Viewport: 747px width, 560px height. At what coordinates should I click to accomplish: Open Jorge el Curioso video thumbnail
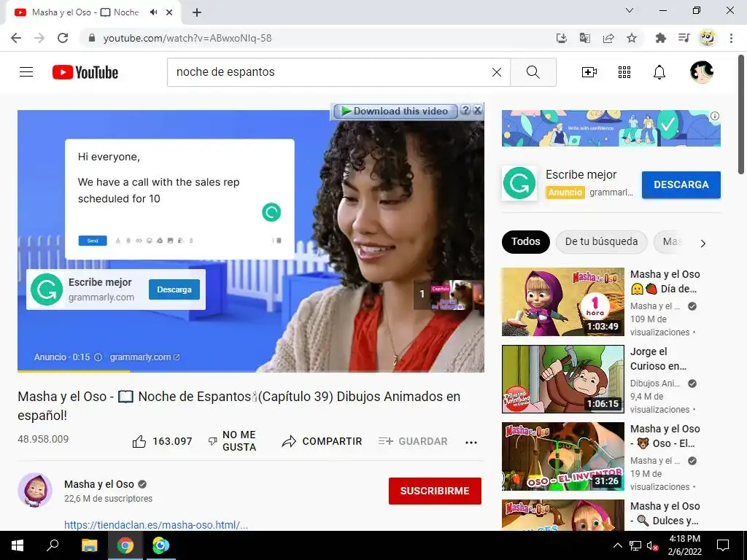pos(562,379)
